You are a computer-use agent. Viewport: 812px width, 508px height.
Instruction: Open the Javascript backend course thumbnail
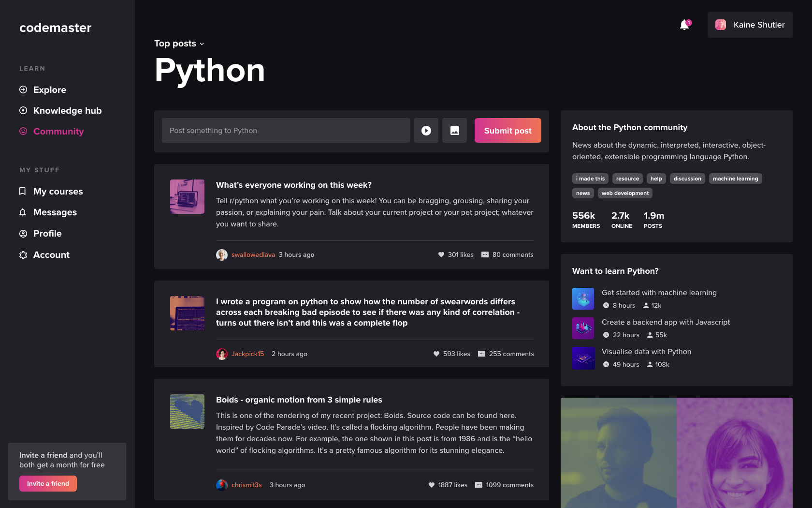pos(583,329)
